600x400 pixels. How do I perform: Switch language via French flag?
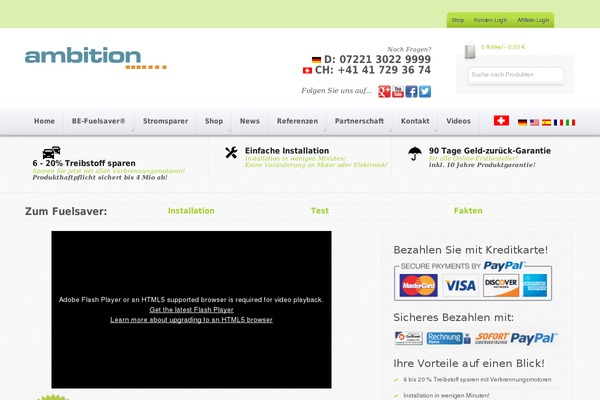point(558,122)
